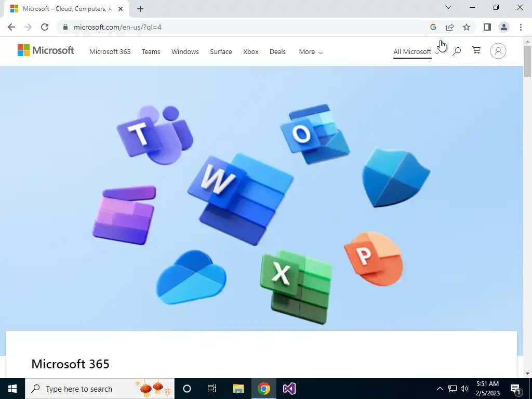Open Windows Start menu
This screenshot has height=399, width=532.
click(x=12, y=389)
